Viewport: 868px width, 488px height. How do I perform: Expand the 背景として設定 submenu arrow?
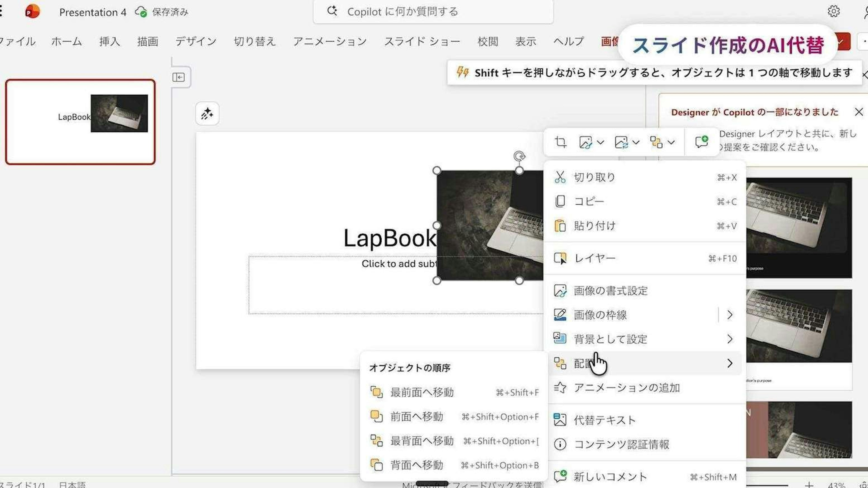(729, 339)
